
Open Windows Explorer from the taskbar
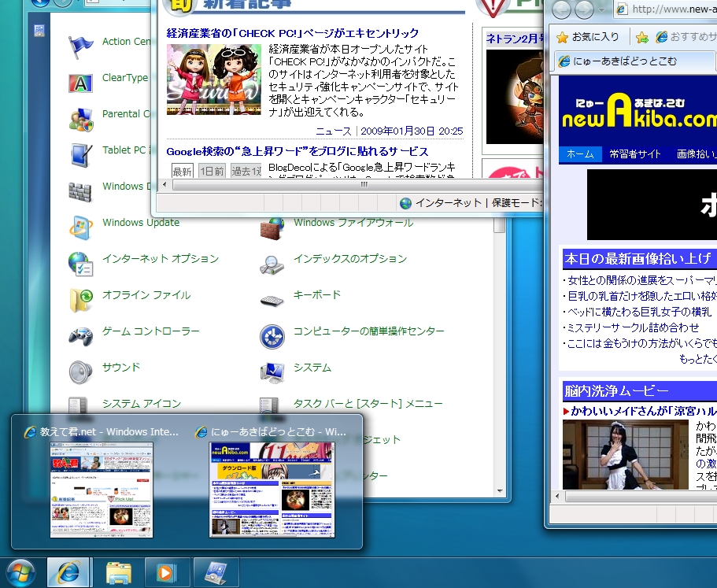118,572
